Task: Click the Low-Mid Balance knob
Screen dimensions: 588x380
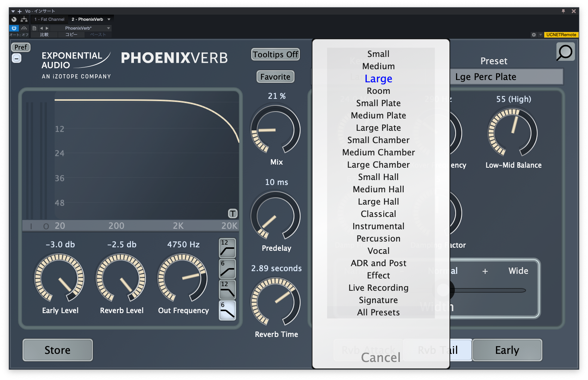Action: [x=513, y=133]
